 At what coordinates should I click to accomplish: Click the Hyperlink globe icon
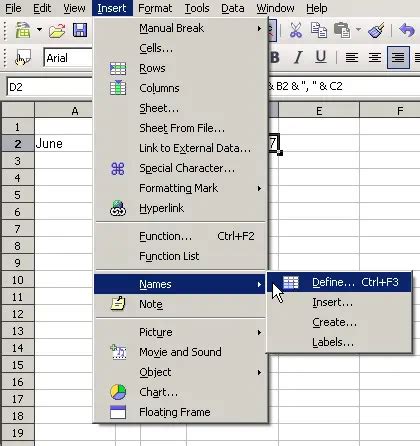[x=118, y=208]
